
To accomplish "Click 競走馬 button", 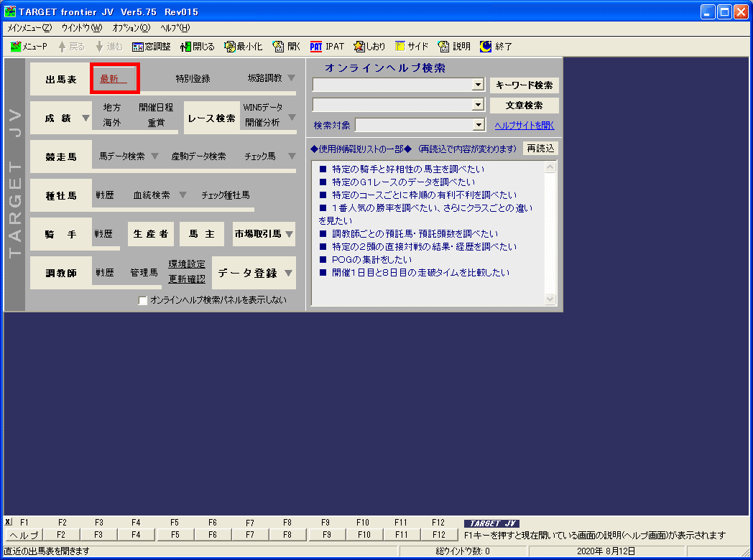I will pyautogui.click(x=61, y=157).
